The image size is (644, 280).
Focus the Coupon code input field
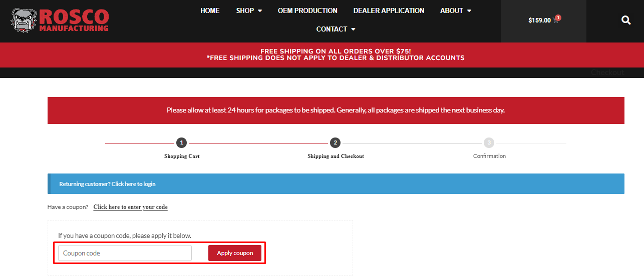tap(125, 253)
